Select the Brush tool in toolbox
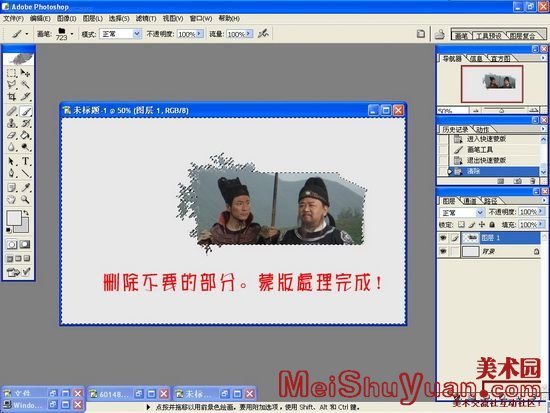550x413 pixels. (x=25, y=111)
